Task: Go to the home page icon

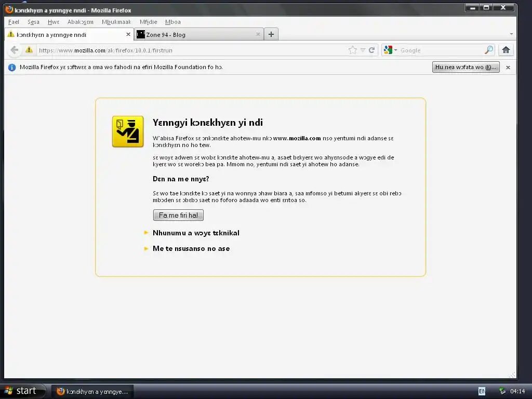Action: 506,50
